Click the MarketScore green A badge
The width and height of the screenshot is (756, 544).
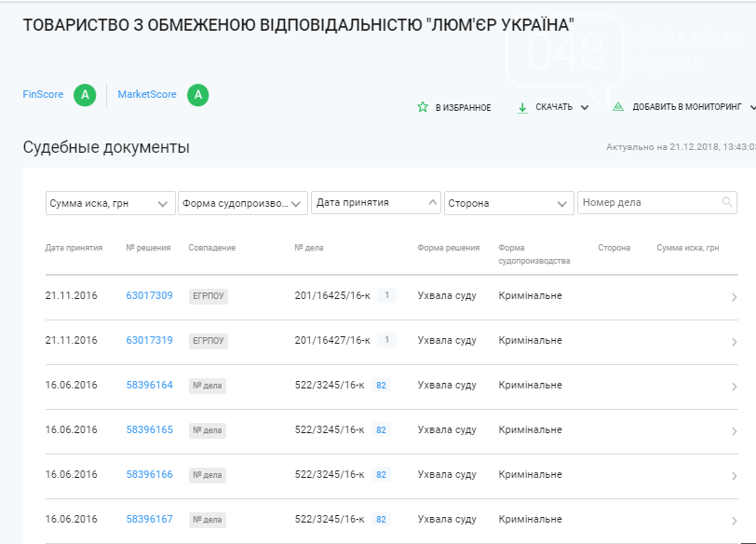(x=197, y=95)
